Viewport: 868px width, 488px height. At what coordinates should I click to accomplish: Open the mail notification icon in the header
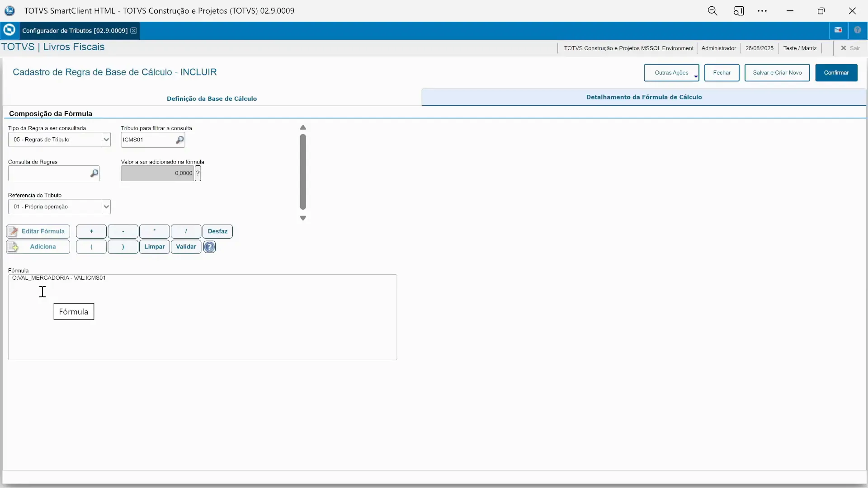(838, 30)
